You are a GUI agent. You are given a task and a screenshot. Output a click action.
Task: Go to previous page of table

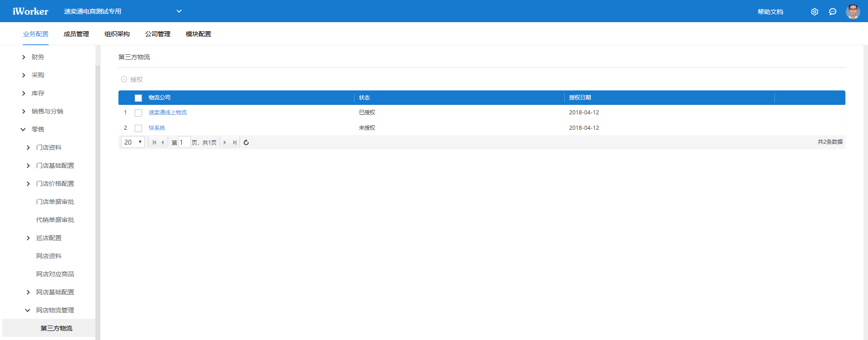163,142
